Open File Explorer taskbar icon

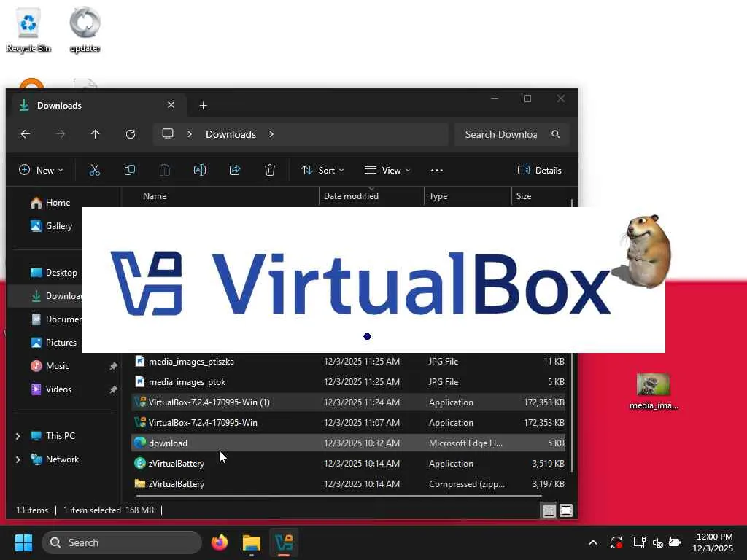click(x=252, y=542)
